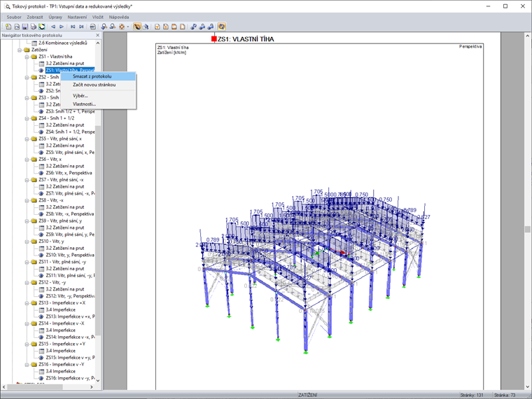The width and height of the screenshot is (532, 399).
Task: Jump to first page toolbar icon
Action: point(73,27)
